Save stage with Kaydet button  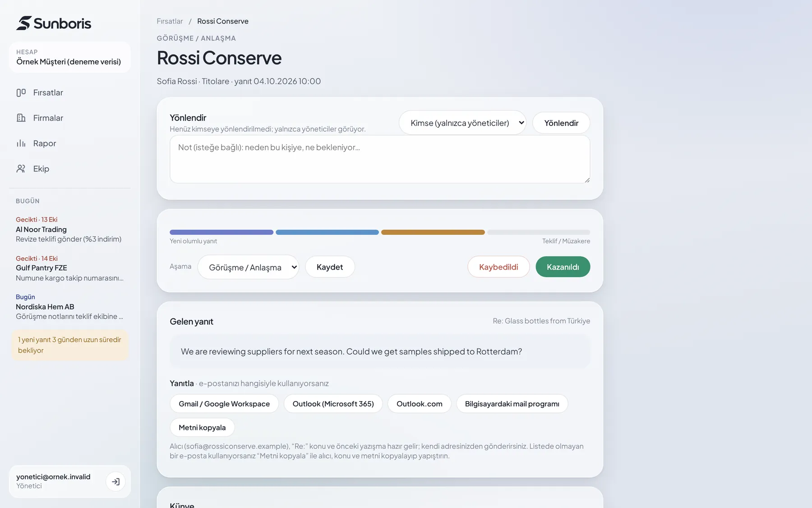(330, 267)
